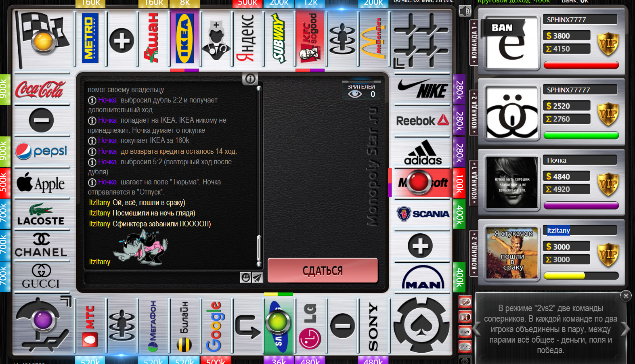
Task: Select the LG property cell
Action: (x=310, y=326)
